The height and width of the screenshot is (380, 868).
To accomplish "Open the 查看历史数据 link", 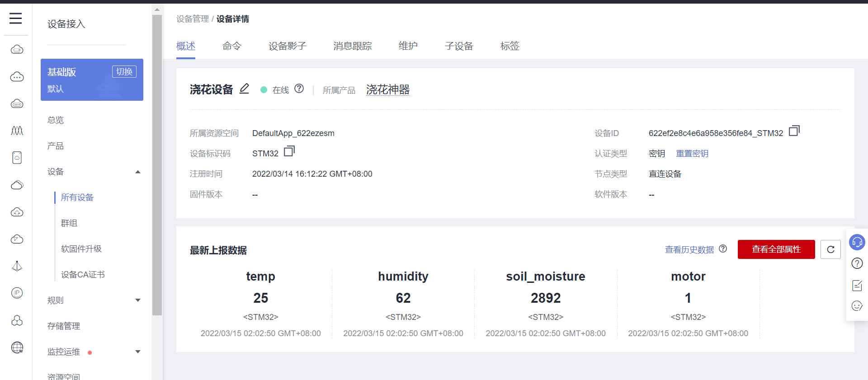I will [689, 249].
